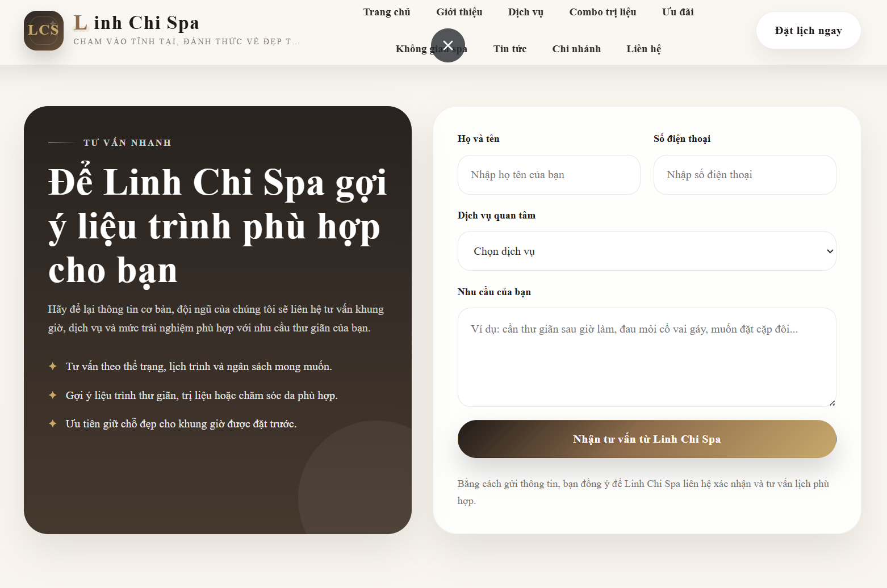Click the sparkle icon beside 'Ưu tiên giữ chỗ'
The image size is (887, 588).
(x=52, y=423)
